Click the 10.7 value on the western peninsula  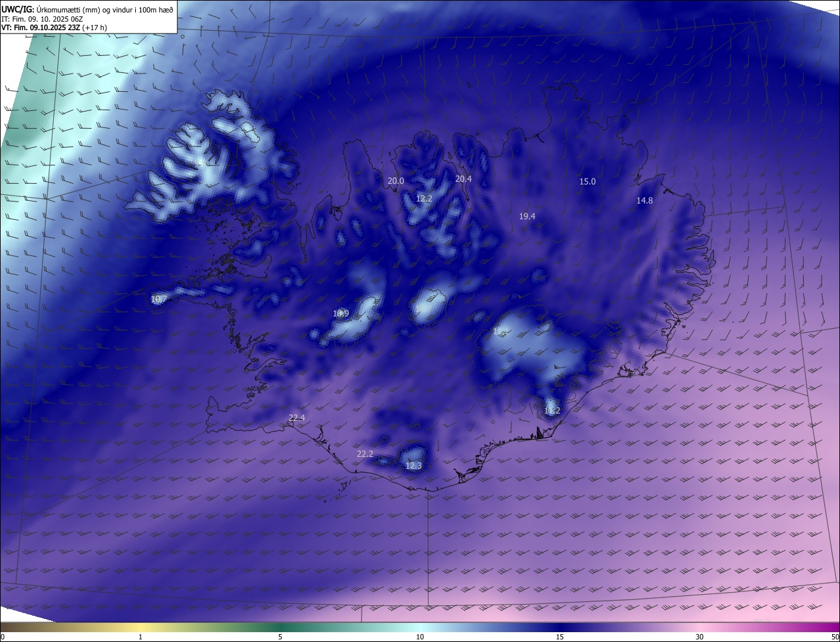[159, 299]
